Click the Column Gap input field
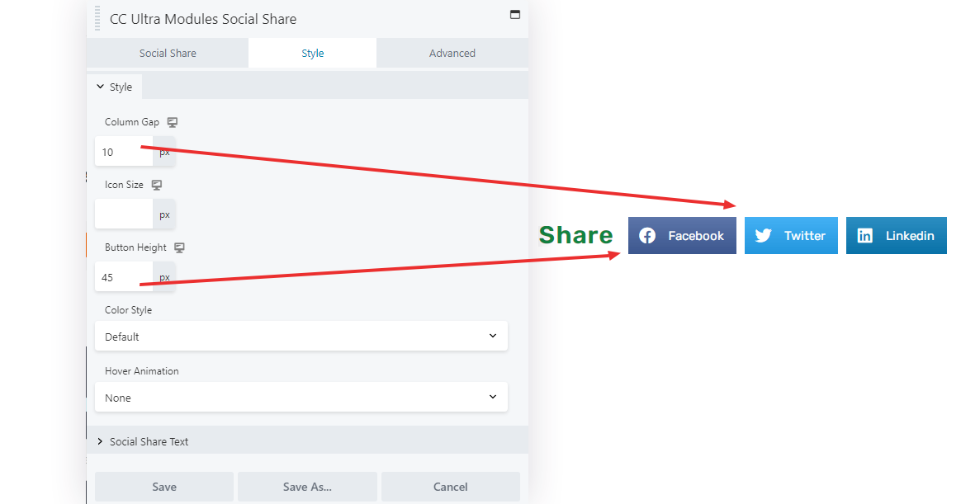980x504 pixels. tap(124, 152)
